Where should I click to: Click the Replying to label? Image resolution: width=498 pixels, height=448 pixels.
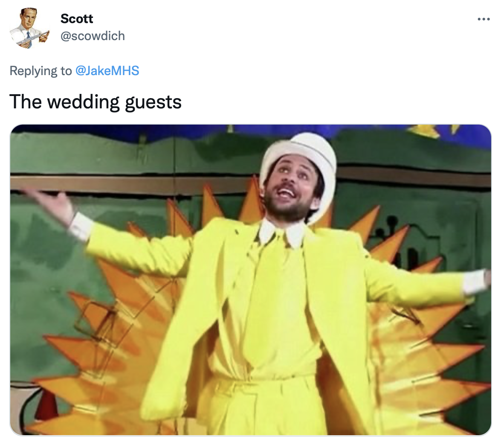point(41,70)
